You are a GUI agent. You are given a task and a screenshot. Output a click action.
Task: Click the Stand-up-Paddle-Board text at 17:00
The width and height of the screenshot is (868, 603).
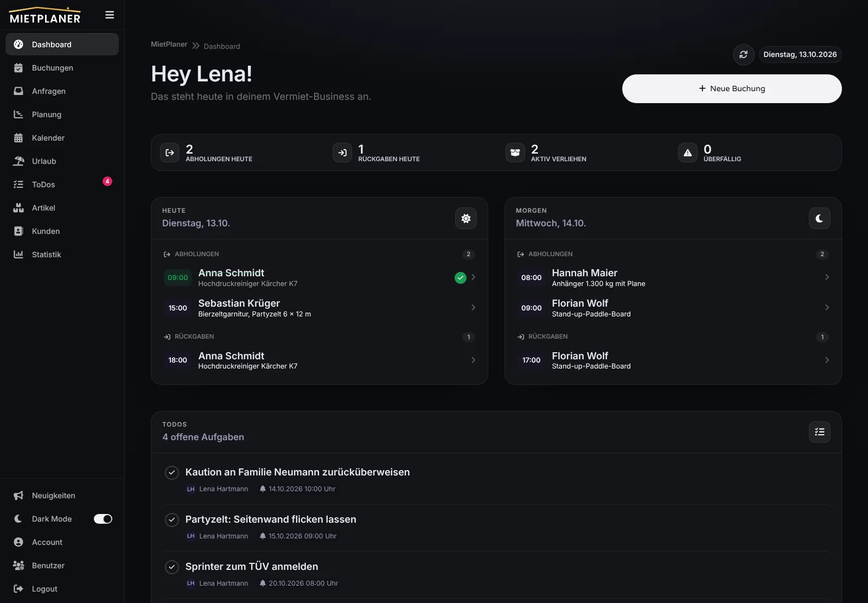point(591,366)
